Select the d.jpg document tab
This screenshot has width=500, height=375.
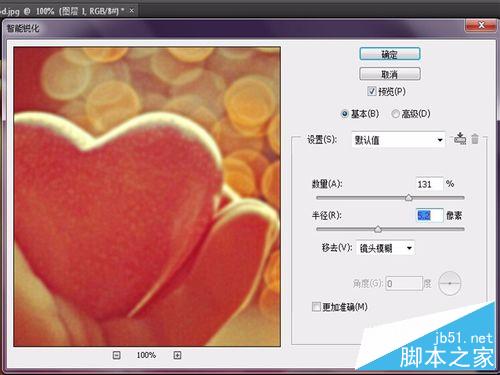coord(63,11)
